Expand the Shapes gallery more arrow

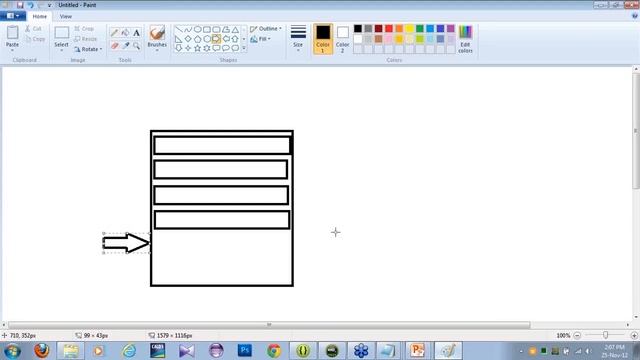coord(244,48)
